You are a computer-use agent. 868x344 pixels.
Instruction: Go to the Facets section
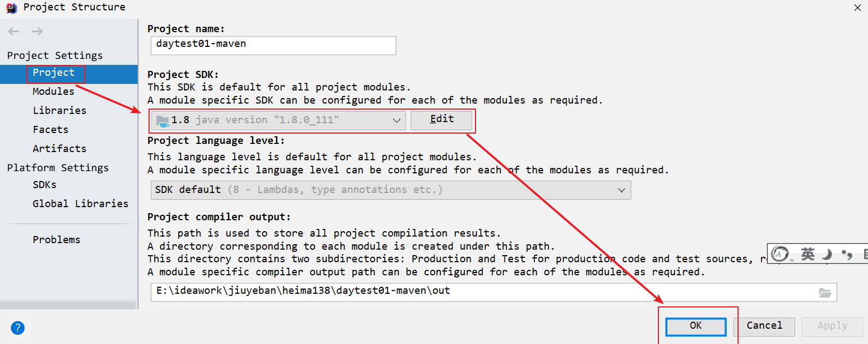click(x=50, y=130)
